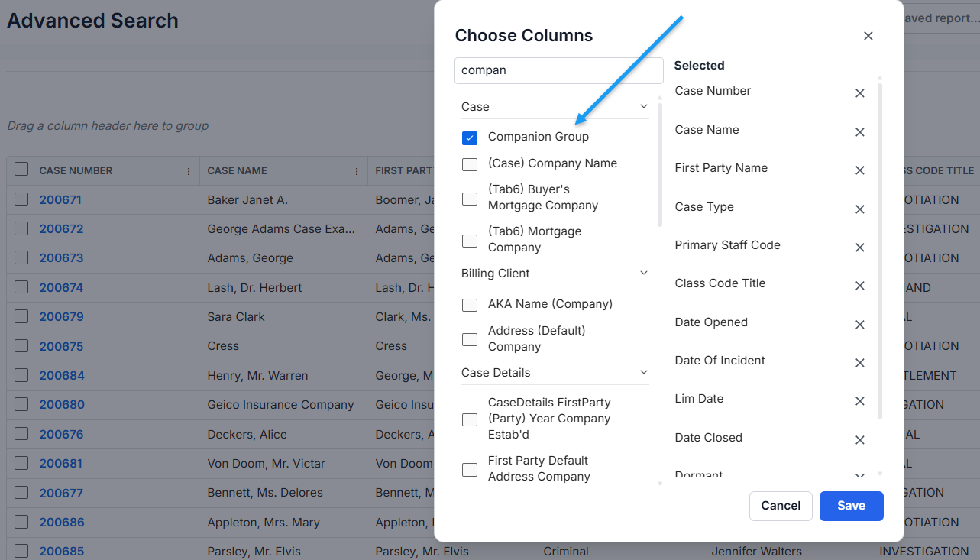Viewport: 980px width, 560px height.
Task: Remove Lim Date from Selected list
Action: pyautogui.click(x=859, y=401)
